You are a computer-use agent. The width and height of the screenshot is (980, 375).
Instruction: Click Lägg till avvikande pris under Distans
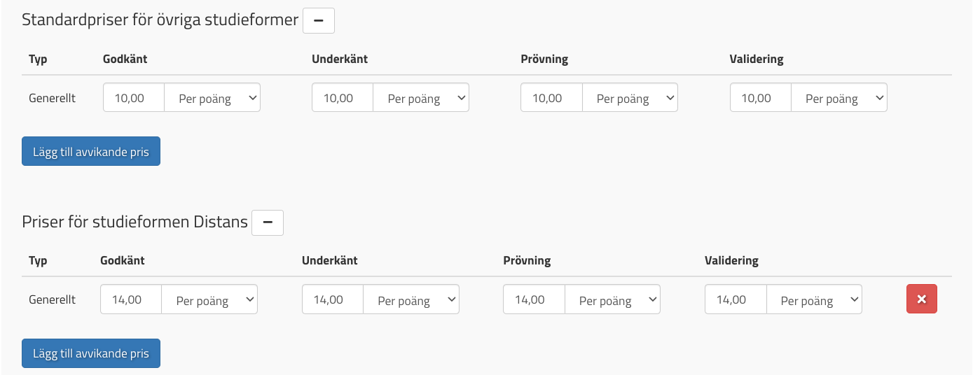(91, 353)
